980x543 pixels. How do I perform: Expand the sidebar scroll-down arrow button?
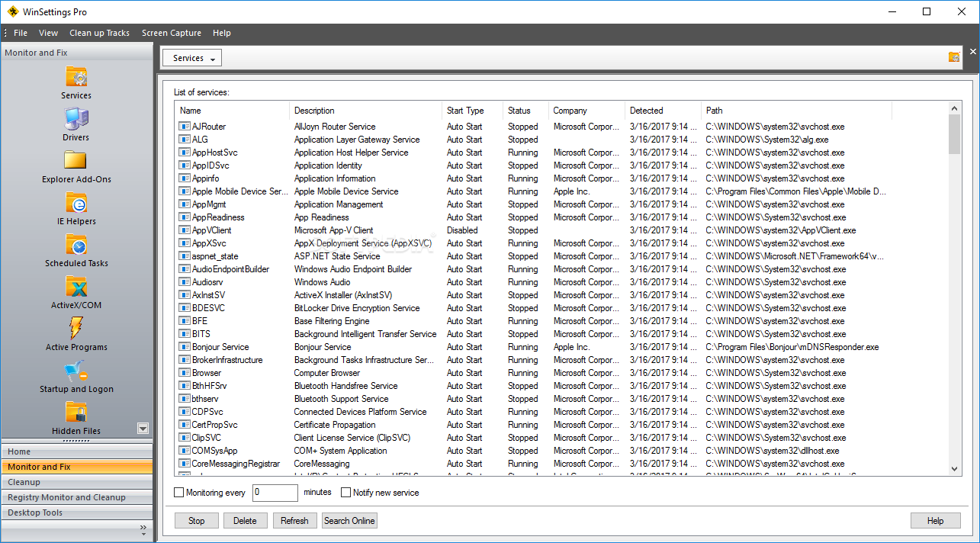[x=143, y=429]
